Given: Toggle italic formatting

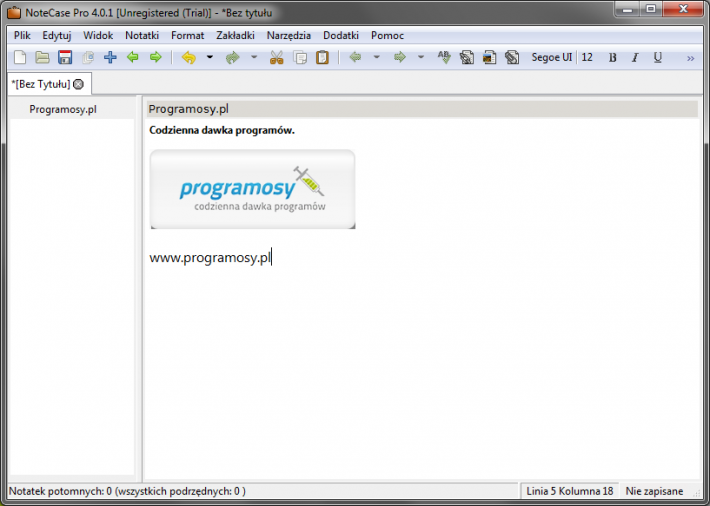Looking at the screenshot, I should pos(635,58).
